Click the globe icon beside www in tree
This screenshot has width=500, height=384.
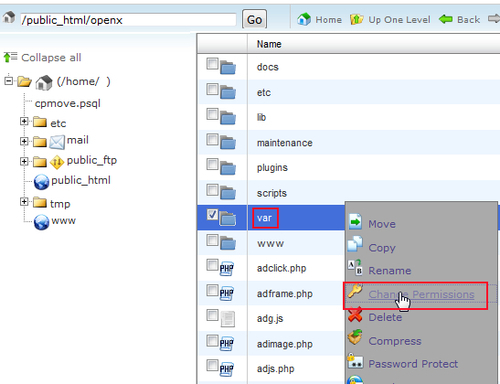coord(41,222)
